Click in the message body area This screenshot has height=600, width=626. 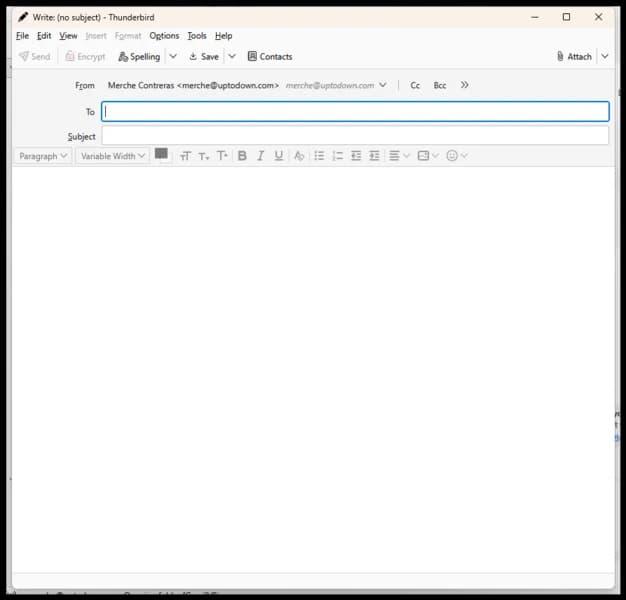pyautogui.click(x=313, y=369)
